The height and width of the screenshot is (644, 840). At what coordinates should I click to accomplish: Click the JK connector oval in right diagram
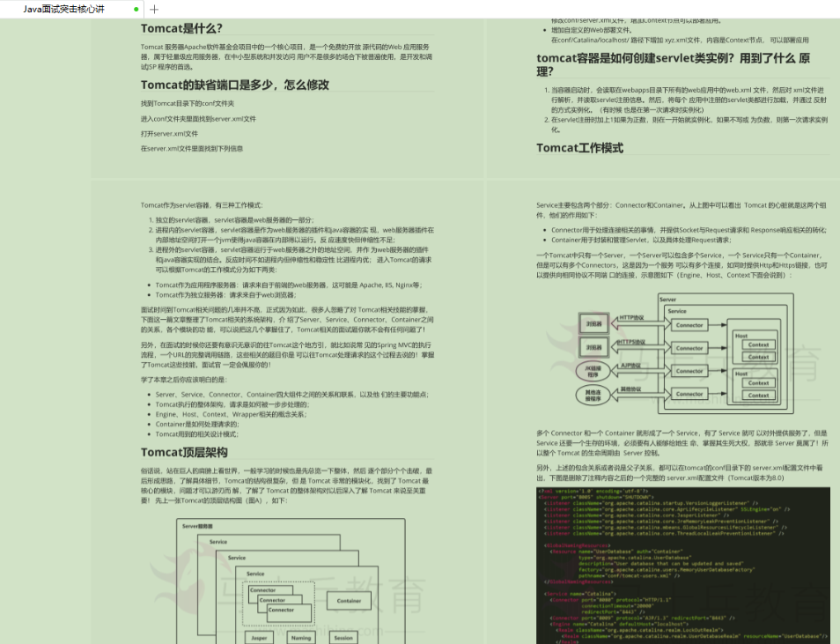pyautogui.click(x=593, y=371)
